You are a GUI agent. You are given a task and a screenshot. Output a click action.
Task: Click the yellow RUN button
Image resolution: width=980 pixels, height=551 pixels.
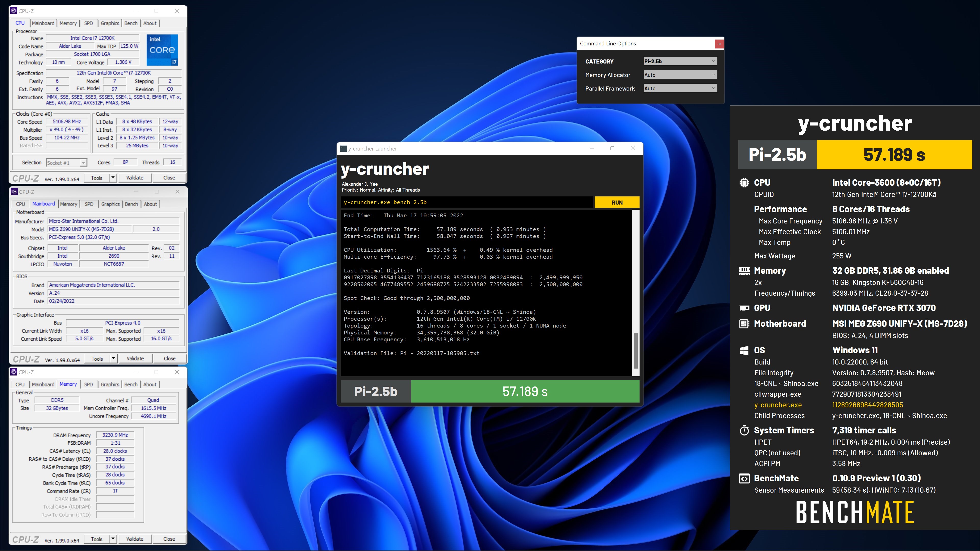617,202
